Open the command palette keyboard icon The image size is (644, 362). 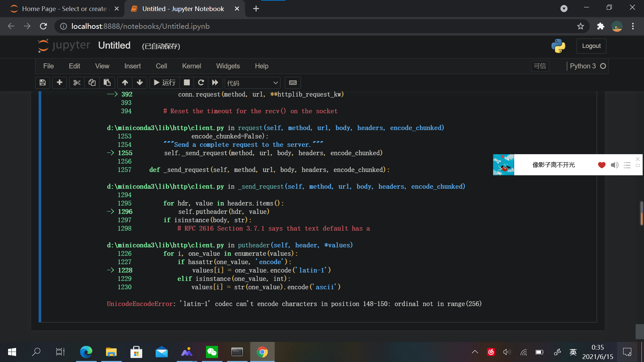(293, 83)
